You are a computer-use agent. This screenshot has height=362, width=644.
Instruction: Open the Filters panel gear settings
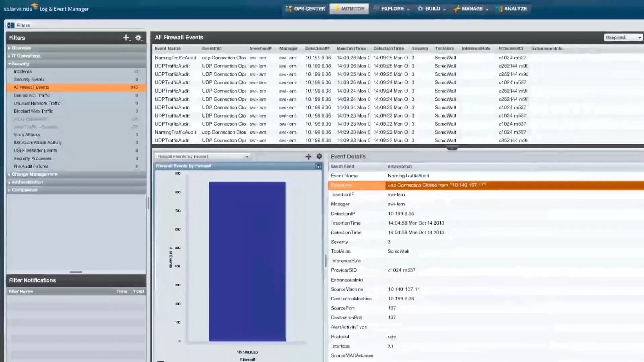[138, 38]
